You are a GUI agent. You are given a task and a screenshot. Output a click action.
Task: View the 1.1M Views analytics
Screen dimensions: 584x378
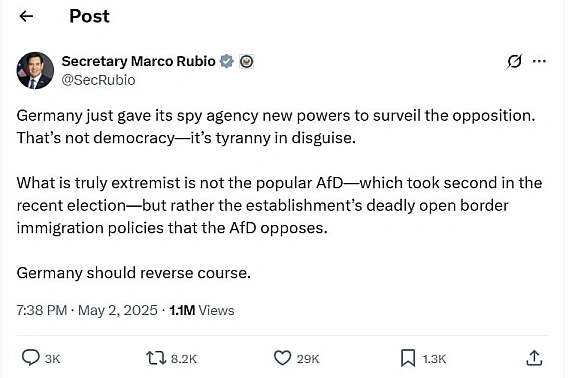coord(202,310)
